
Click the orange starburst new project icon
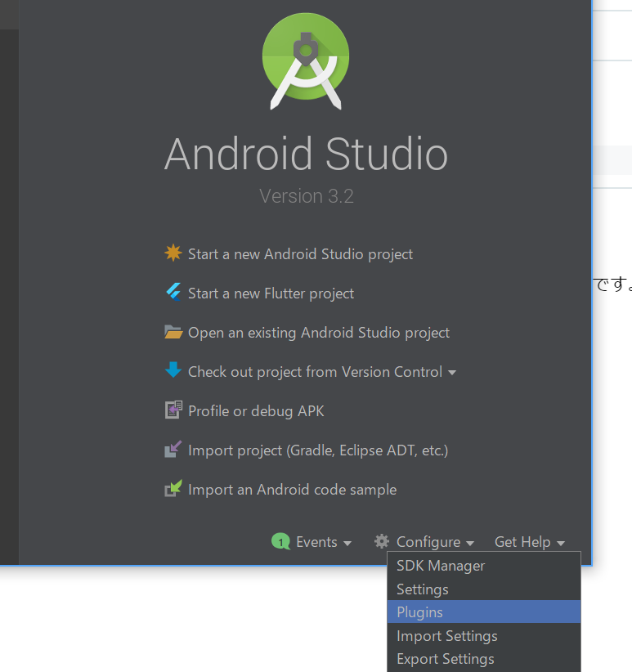click(x=173, y=253)
